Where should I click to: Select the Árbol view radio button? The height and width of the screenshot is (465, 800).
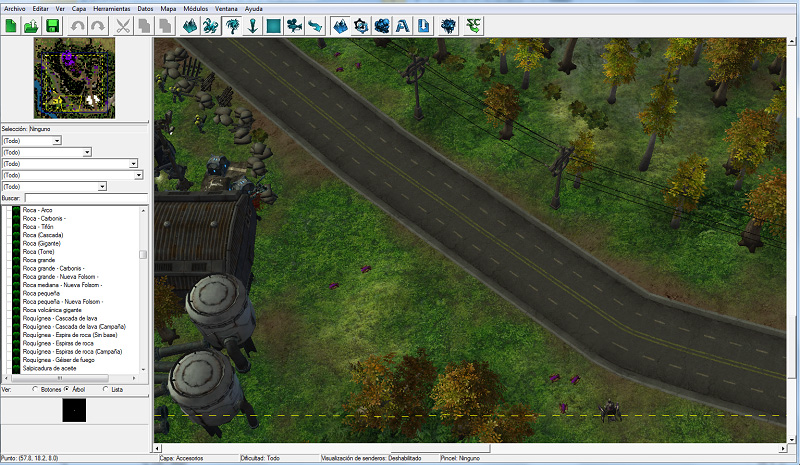66,389
